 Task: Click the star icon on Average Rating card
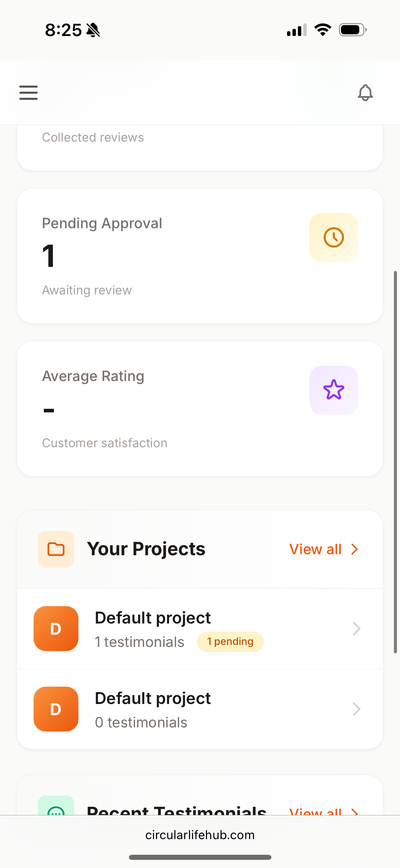coord(334,390)
